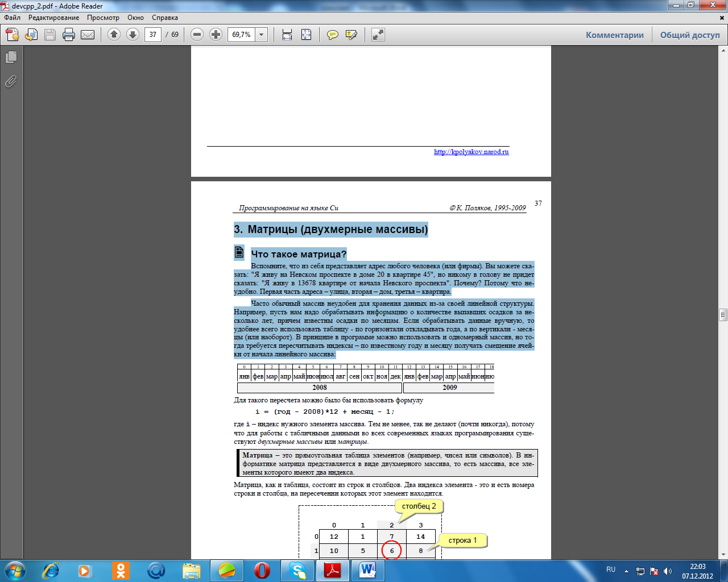Click the year cell "2009"

pos(449,388)
